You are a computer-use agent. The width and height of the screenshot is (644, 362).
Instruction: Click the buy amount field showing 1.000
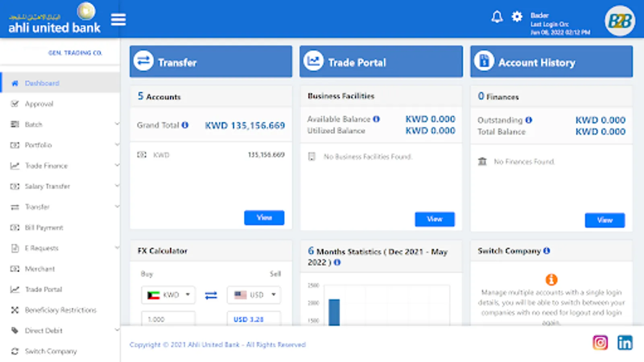[x=168, y=319]
